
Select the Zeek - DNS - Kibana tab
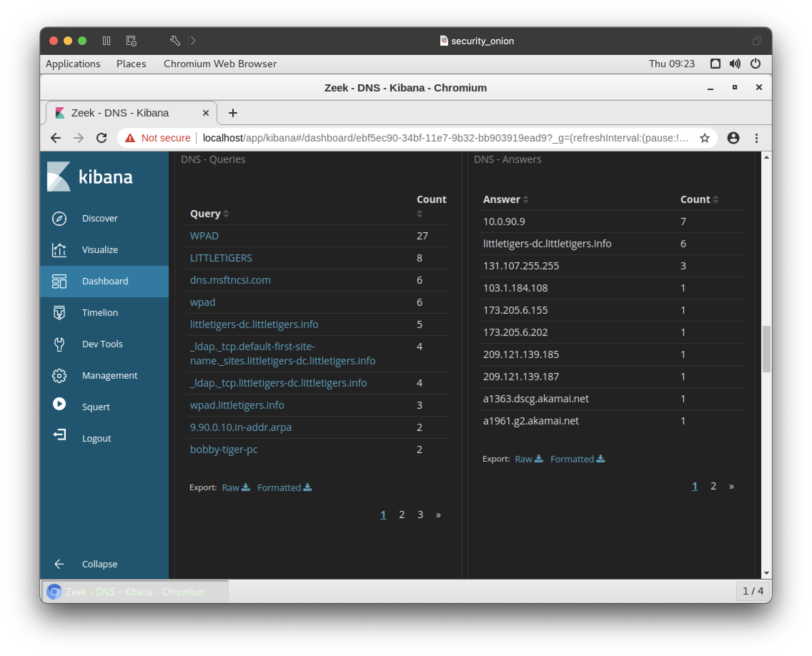132,113
